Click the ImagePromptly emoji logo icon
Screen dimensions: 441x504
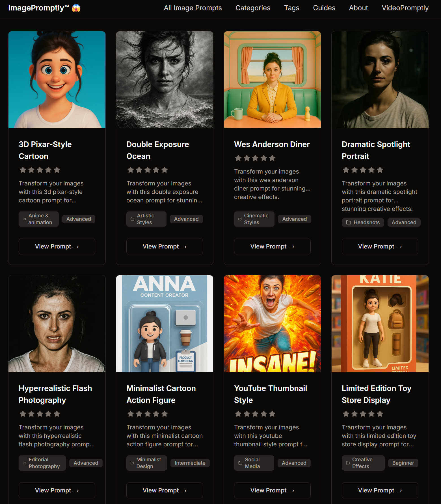(x=76, y=8)
